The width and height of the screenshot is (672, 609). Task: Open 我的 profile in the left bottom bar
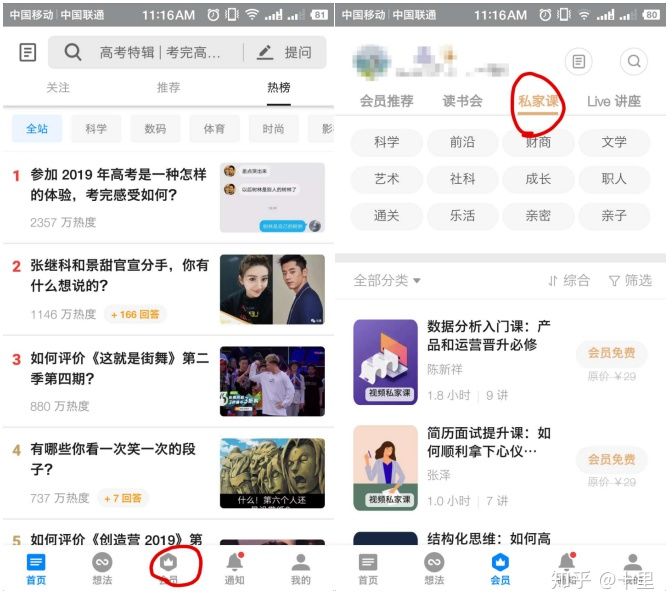click(x=300, y=570)
